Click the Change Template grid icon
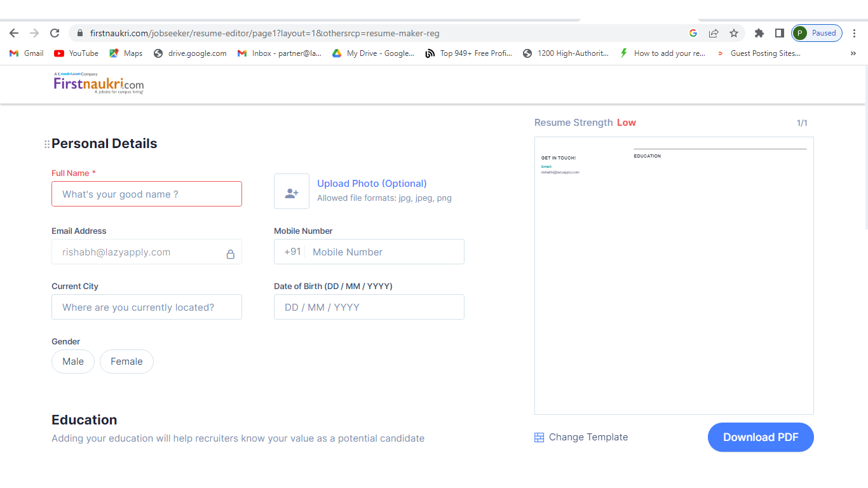868x488 pixels. tap(539, 437)
